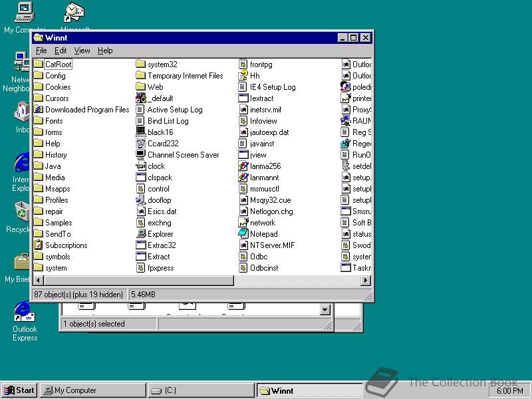Open the View menu
Image resolution: width=532 pixels, height=399 pixels.
coord(82,51)
